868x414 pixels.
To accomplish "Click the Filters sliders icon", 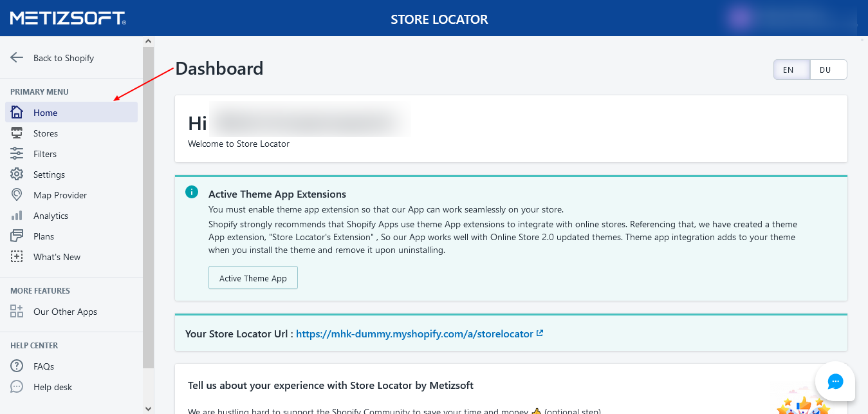I will 17,154.
